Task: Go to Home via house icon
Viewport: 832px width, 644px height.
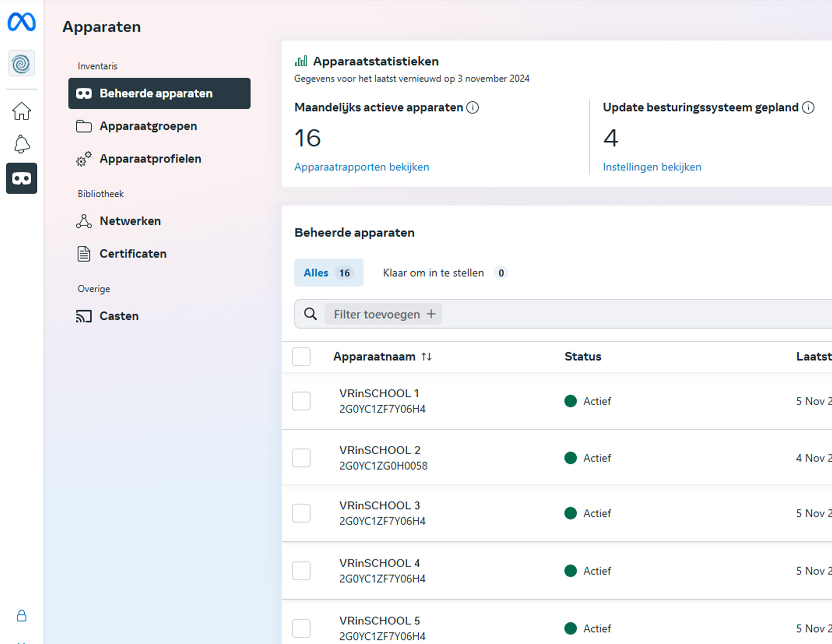Action: pyautogui.click(x=21, y=111)
